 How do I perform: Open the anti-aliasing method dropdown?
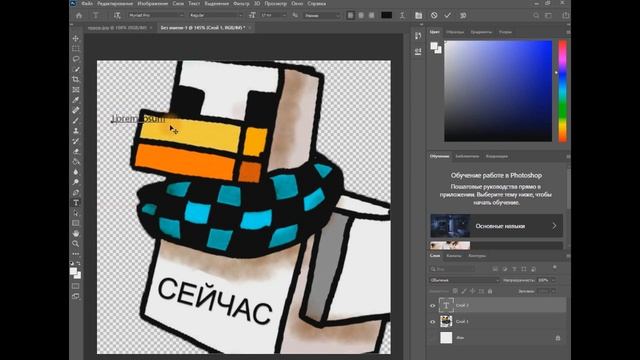(x=322, y=16)
